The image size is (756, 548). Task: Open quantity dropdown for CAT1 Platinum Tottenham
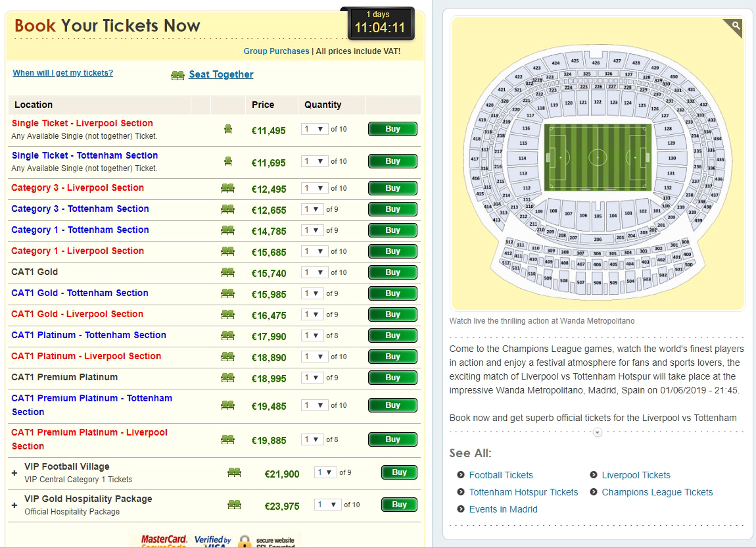coord(314,336)
